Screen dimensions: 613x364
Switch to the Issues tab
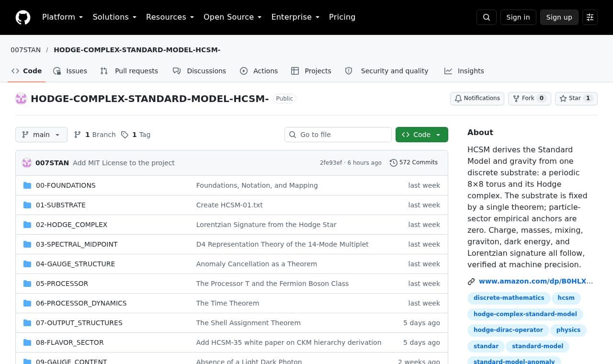pos(70,71)
